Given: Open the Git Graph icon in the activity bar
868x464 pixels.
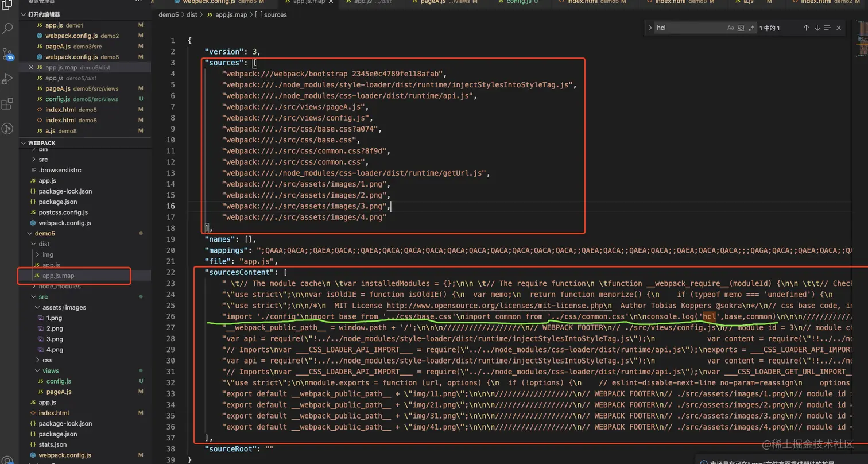Looking at the screenshot, I should point(8,129).
